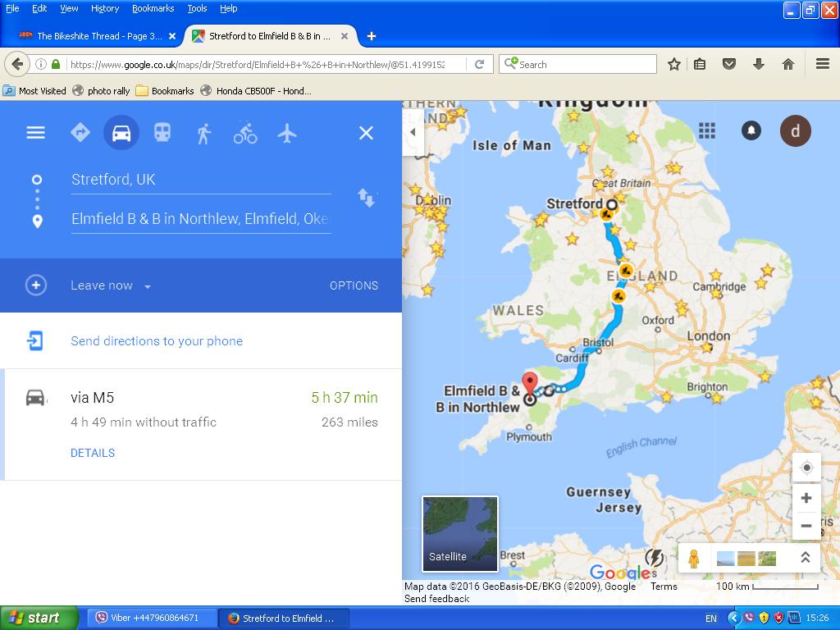This screenshot has height=630, width=840.
Task: Open the Help menu
Action: tap(229, 8)
